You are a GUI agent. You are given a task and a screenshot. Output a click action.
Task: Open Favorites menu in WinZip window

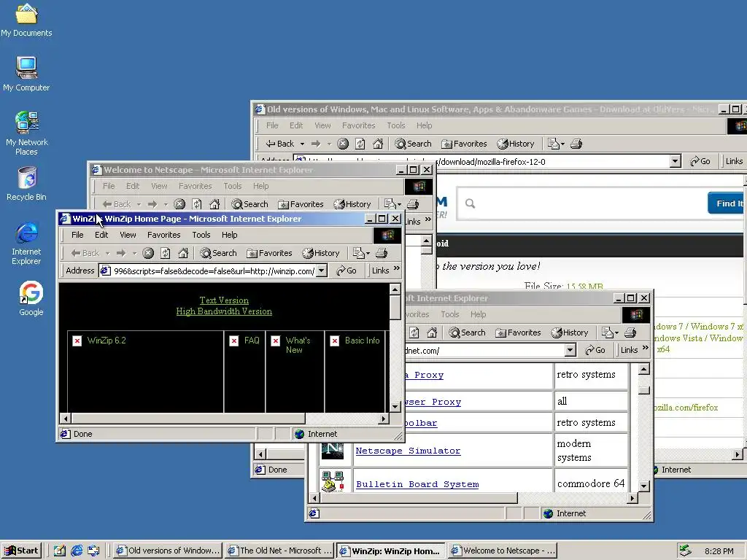tap(164, 235)
